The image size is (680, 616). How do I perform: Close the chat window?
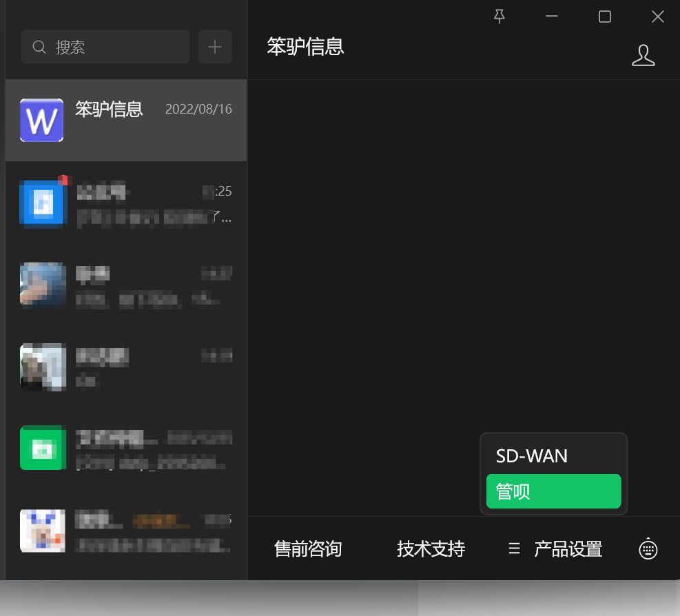657,17
